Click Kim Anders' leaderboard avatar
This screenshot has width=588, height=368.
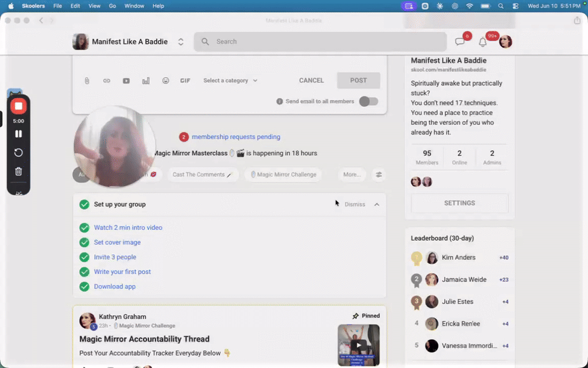coord(432,258)
